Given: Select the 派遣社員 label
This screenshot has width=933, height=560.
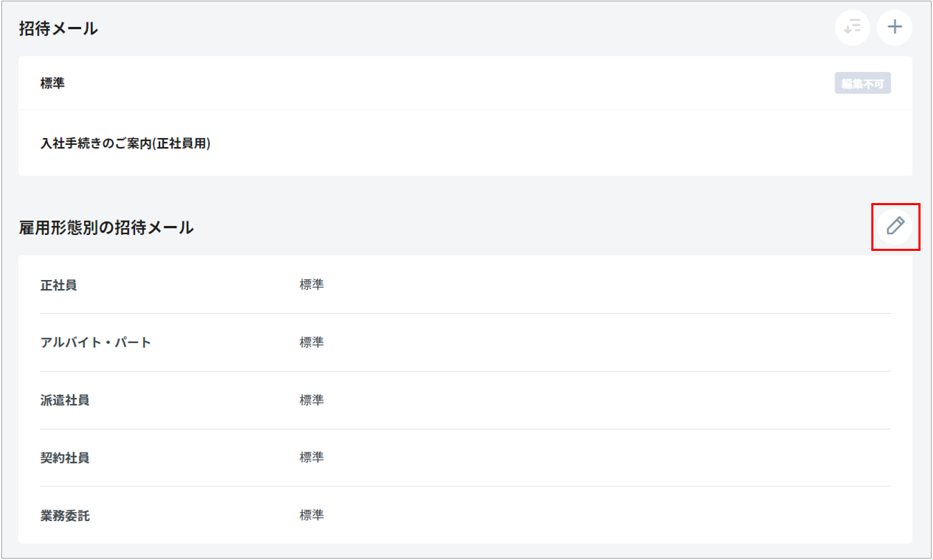Looking at the screenshot, I should pos(64,400).
